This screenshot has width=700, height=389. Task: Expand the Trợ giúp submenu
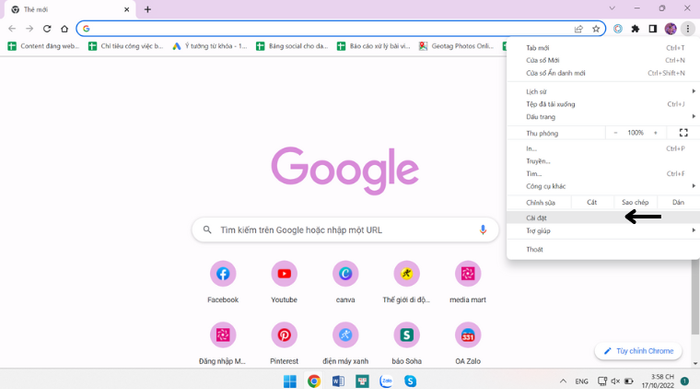(603, 230)
